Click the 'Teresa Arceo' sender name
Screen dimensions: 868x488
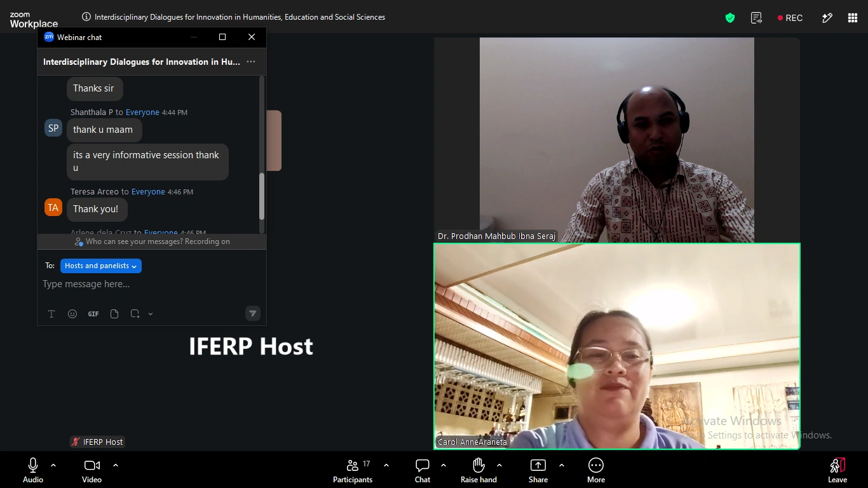coord(95,192)
